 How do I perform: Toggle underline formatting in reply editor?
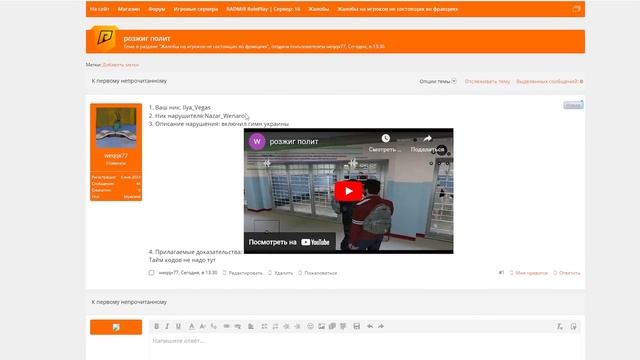(x=178, y=326)
